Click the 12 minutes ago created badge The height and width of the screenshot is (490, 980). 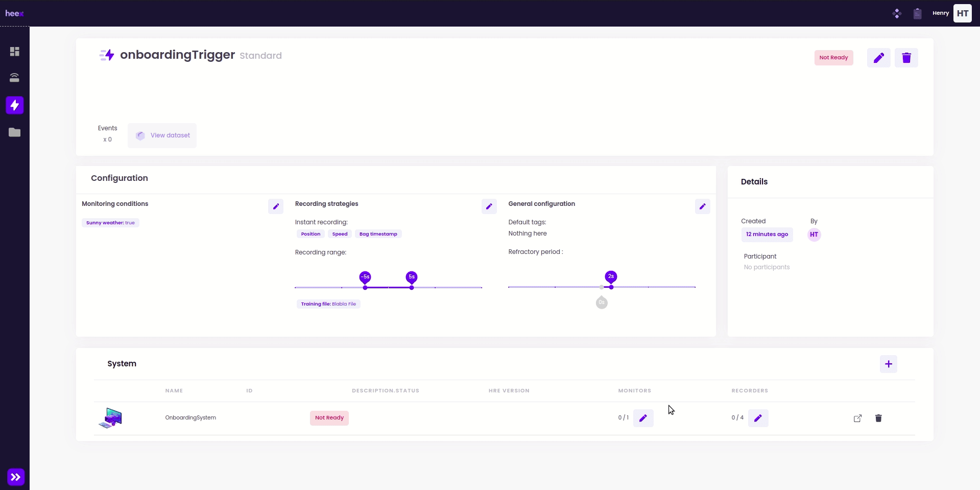767,235
